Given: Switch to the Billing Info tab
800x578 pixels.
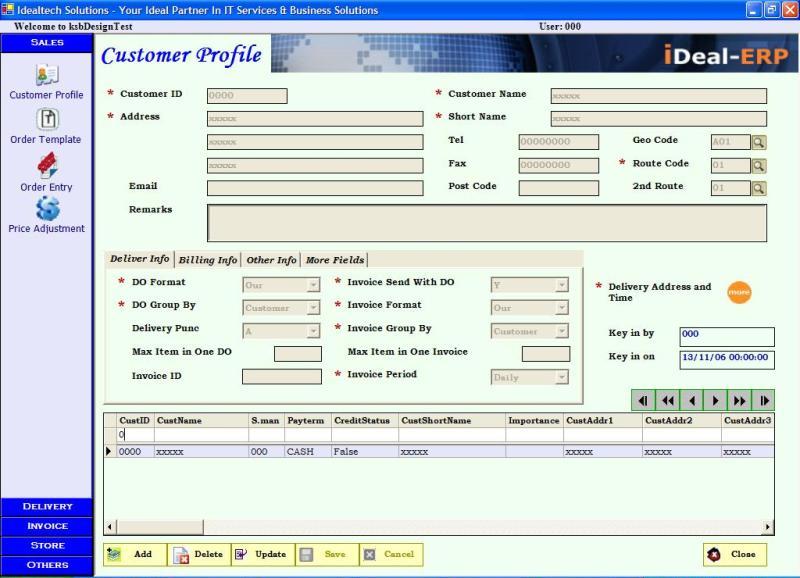Looking at the screenshot, I should point(208,260).
